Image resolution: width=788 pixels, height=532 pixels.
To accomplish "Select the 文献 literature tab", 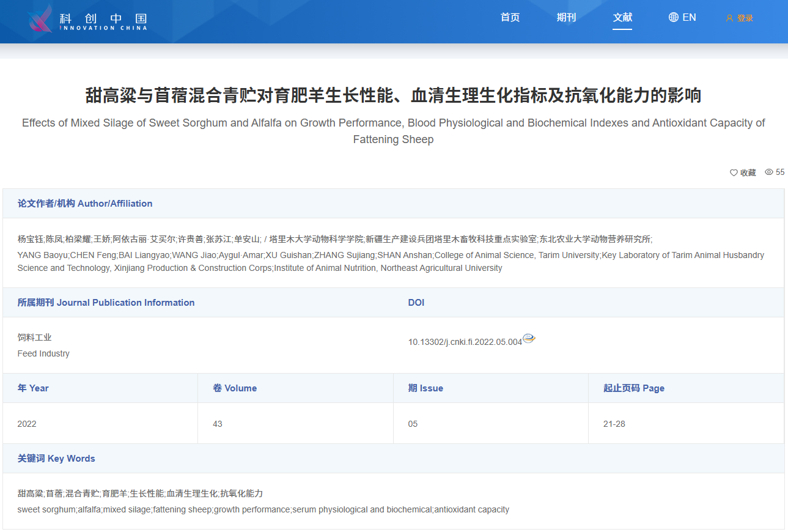I will click(x=622, y=17).
